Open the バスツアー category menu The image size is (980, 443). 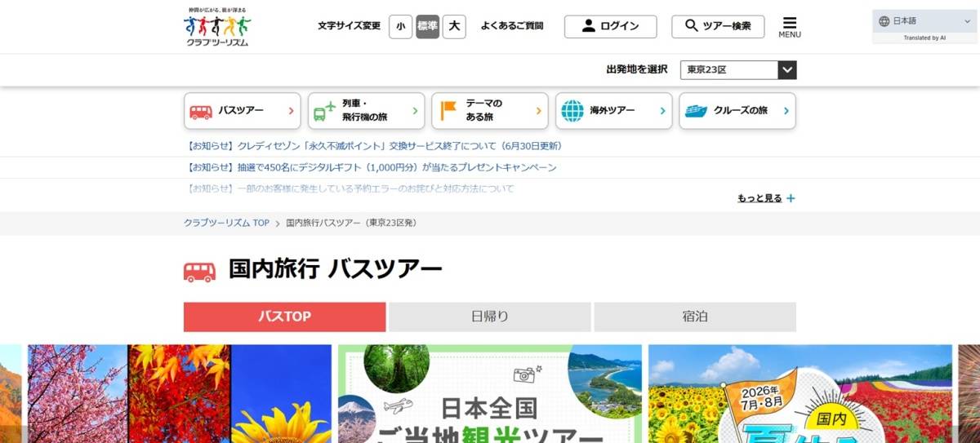point(243,111)
